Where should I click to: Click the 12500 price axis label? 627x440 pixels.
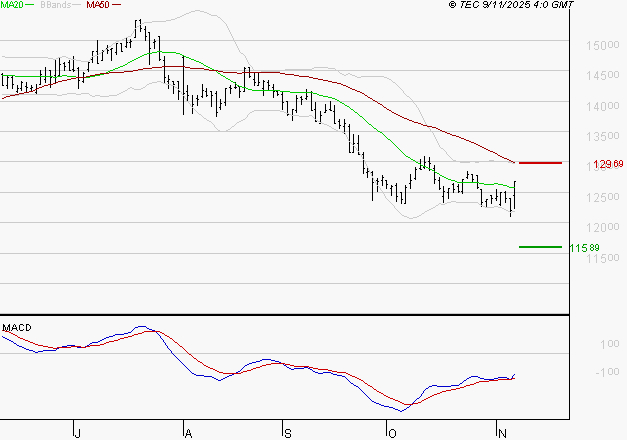[x=603, y=197]
